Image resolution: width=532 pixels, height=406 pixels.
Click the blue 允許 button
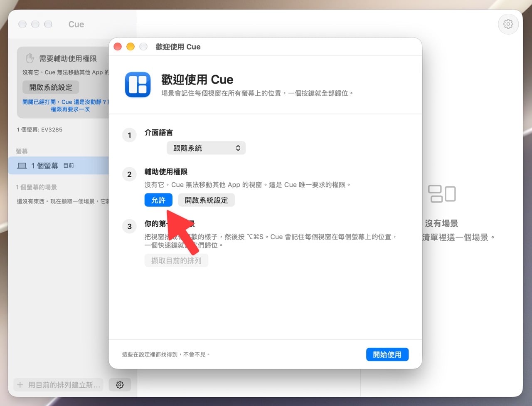coord(158,200)
